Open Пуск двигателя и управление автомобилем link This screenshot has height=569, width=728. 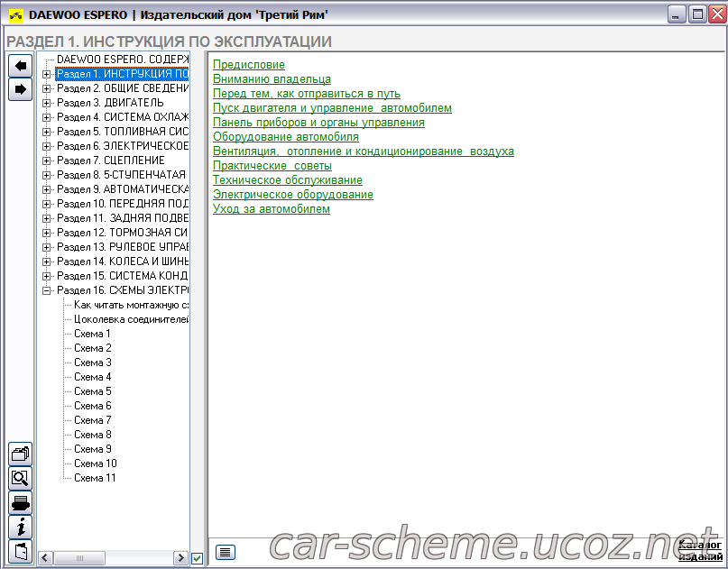coord(332,108)
